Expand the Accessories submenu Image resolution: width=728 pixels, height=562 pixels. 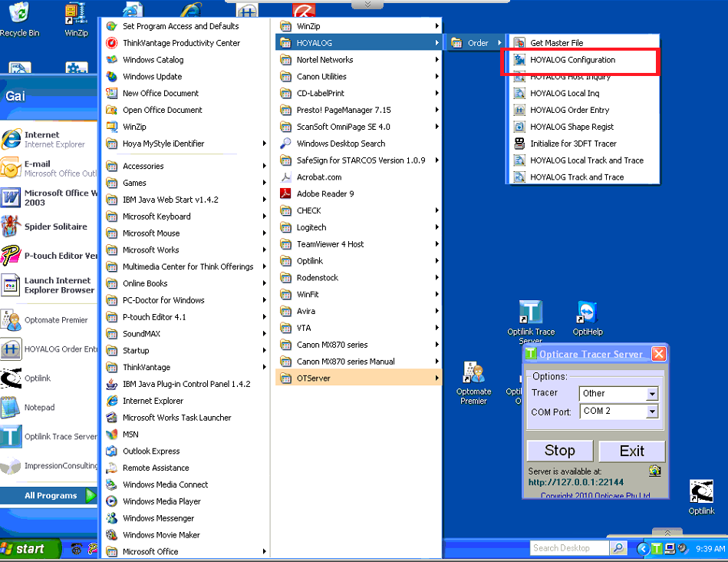[186, 166]
